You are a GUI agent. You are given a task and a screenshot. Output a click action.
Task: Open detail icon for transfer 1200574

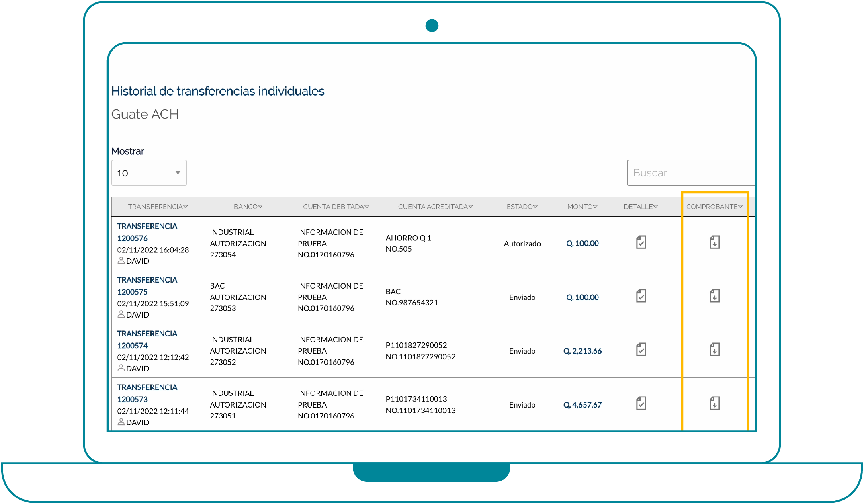(641, 350)
